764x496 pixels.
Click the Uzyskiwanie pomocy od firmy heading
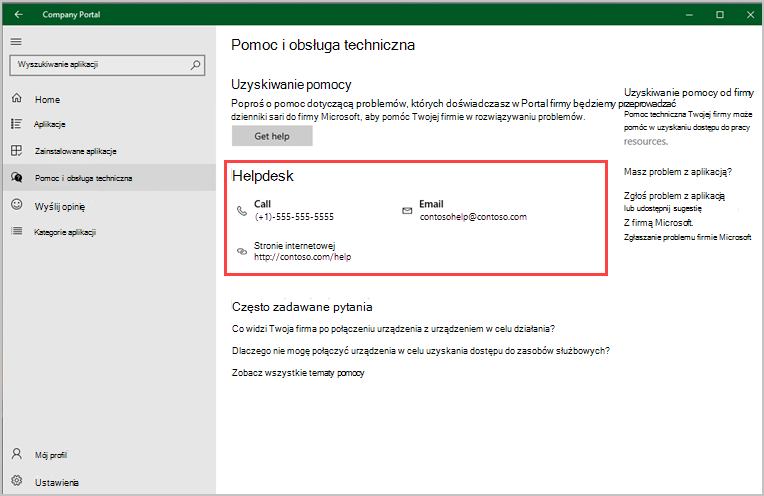(x=689, y=93)
